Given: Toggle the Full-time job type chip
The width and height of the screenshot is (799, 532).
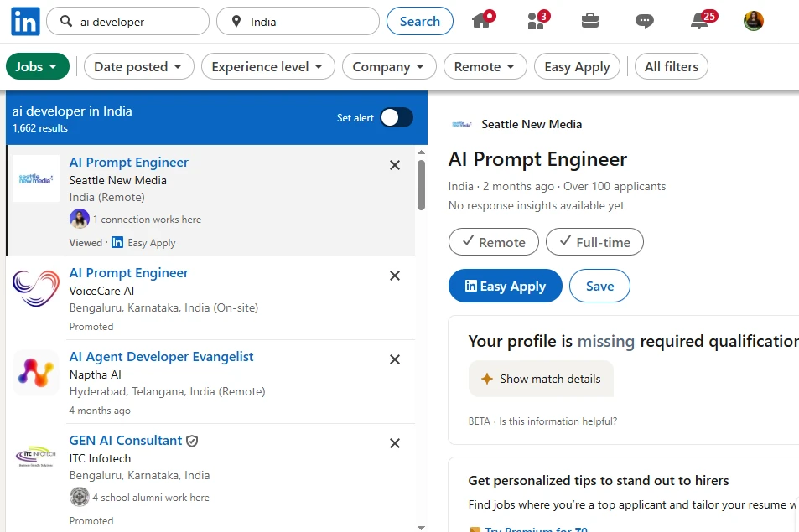Looking at the screenshot, I should click(x=594, y=242).
